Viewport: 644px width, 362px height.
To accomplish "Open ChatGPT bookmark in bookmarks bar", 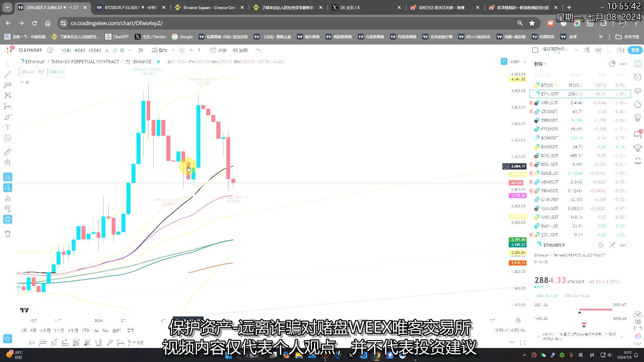I will [x=117, y=37].
